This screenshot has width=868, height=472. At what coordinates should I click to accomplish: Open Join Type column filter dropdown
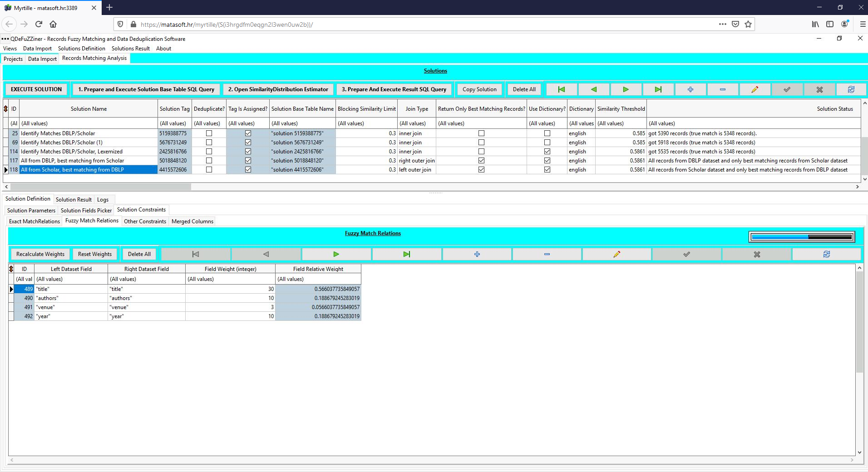pos(416,123)
